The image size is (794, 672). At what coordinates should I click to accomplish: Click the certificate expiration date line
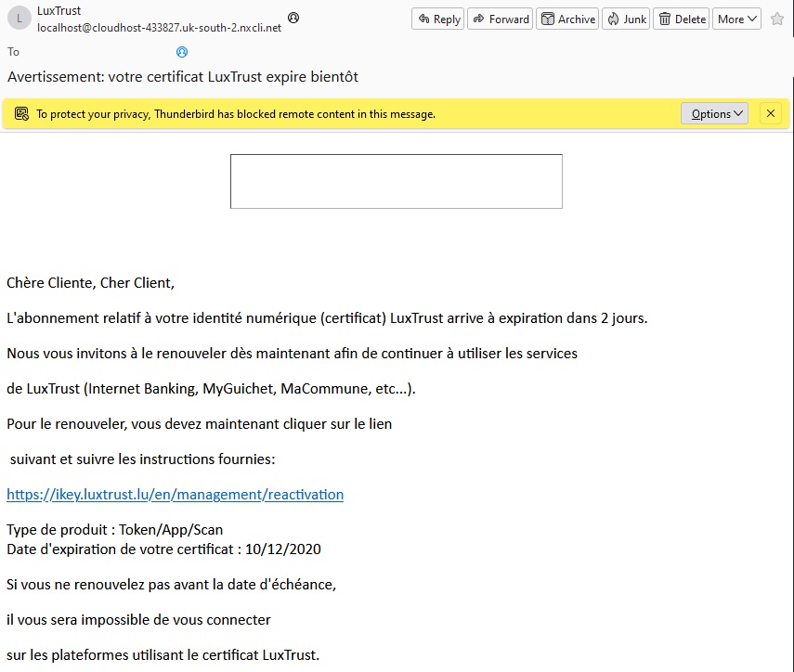click(x=163, y=549)
